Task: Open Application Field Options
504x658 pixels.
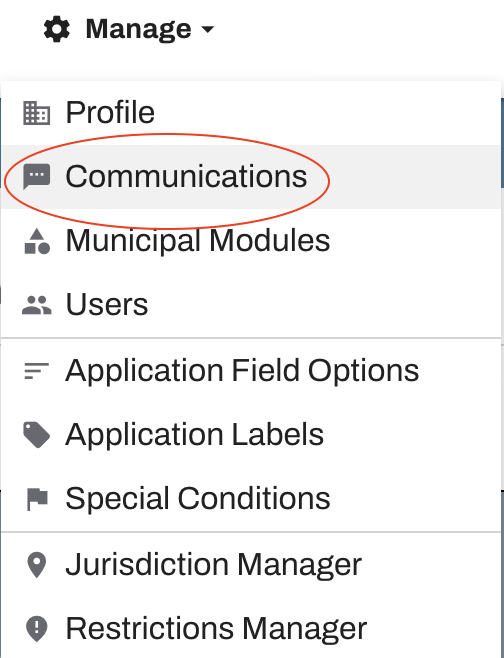Action: pos(251,371)
